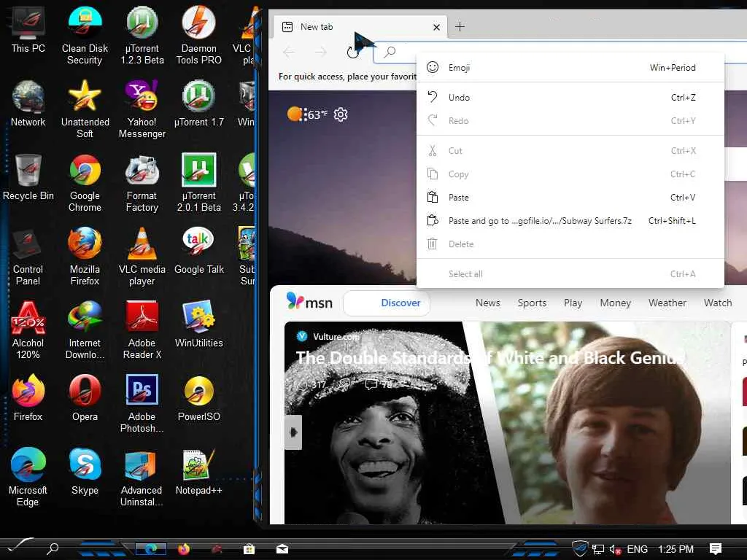The image size is (747, 560).
Task: Open the Play section on msn
Action: point(573,303)
